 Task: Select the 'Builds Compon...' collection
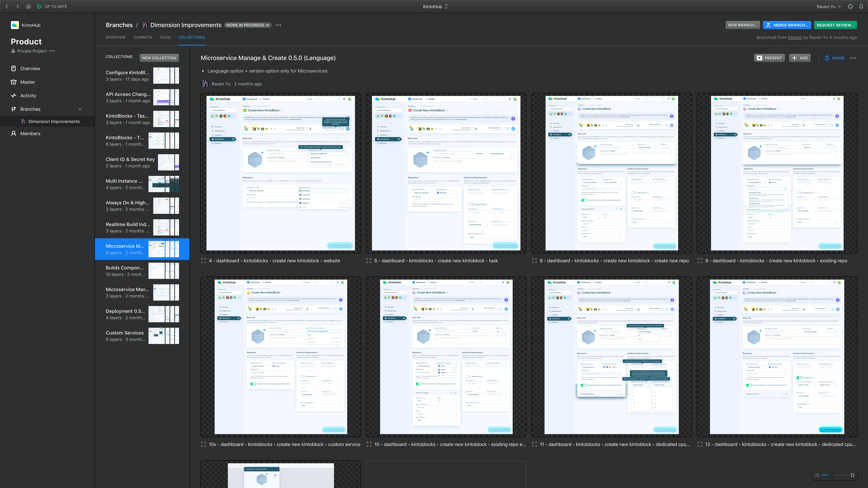pyautogui.click(x=142, y=271)
